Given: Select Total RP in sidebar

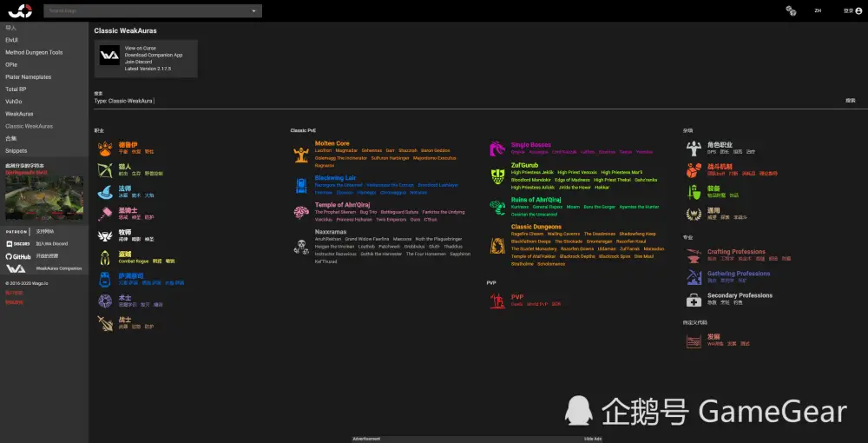Looking at the screenshot, I should tap(16, 89).
